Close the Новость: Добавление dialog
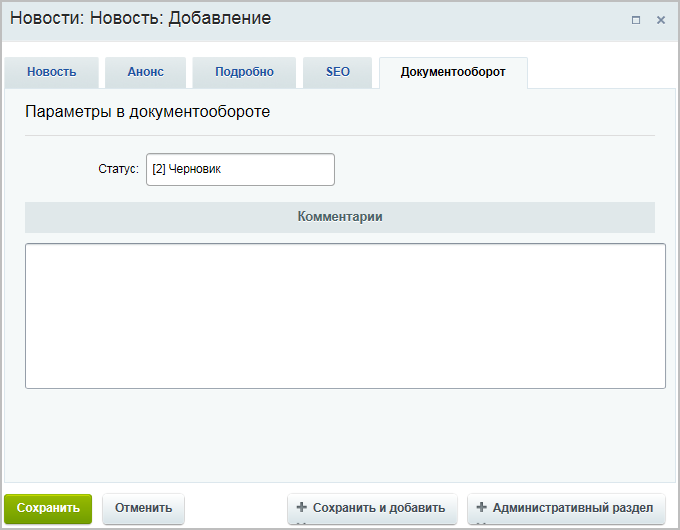The width and height of the screenshot is (680, 530). pos(660,20)
